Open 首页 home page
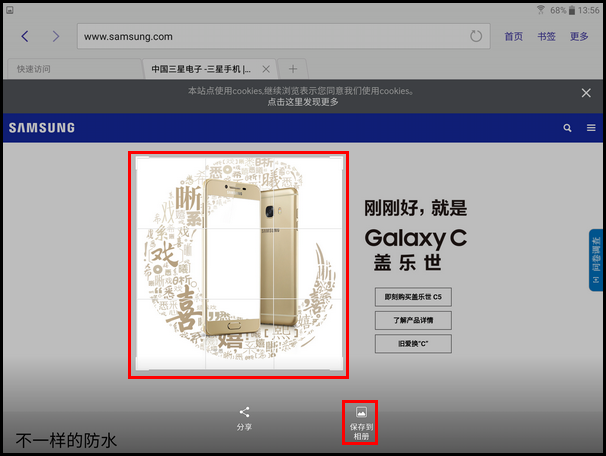 514,36
